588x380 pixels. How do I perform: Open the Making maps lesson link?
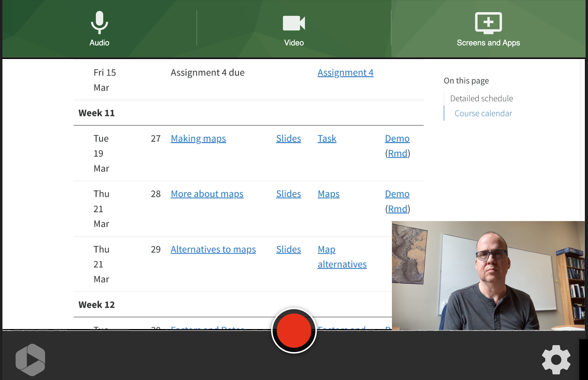point(198,138)
